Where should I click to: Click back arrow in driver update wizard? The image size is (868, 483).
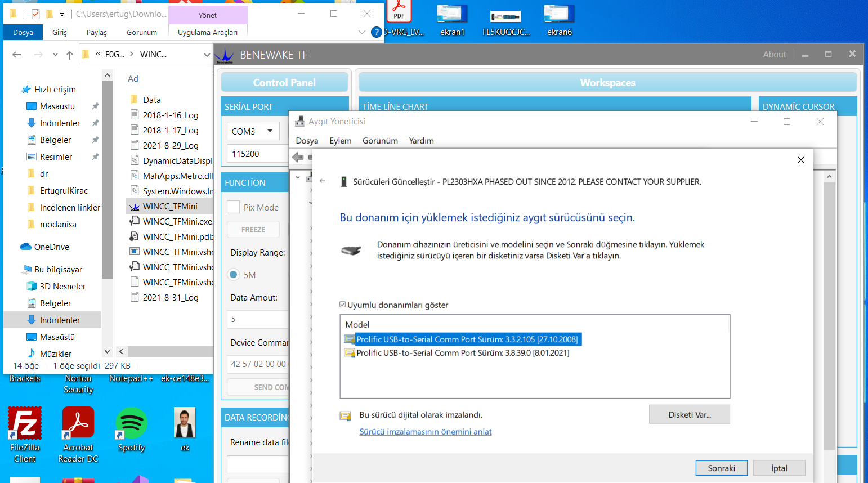tap(323, 181)
